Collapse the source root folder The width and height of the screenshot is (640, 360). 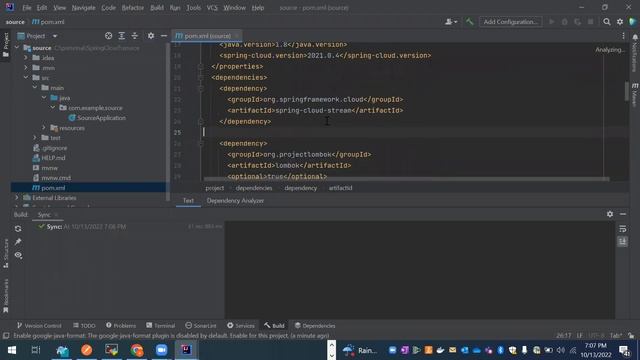point(17,48)
